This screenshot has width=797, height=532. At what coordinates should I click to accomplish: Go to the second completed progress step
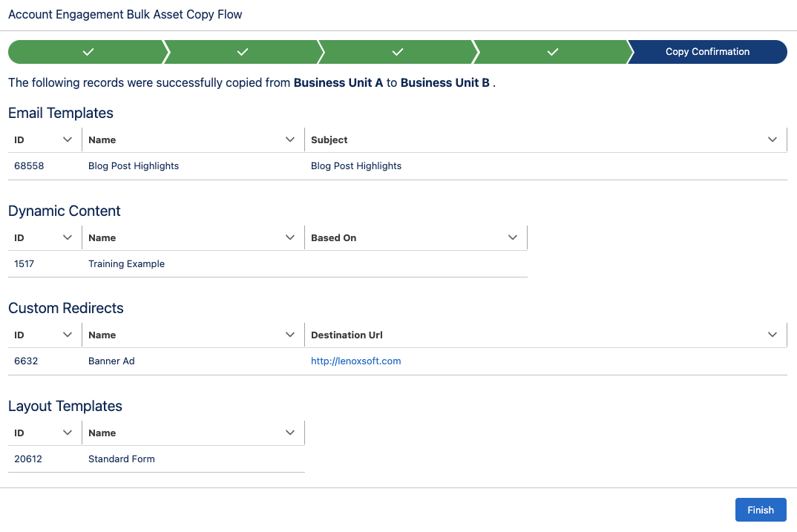tap(243, 52)
